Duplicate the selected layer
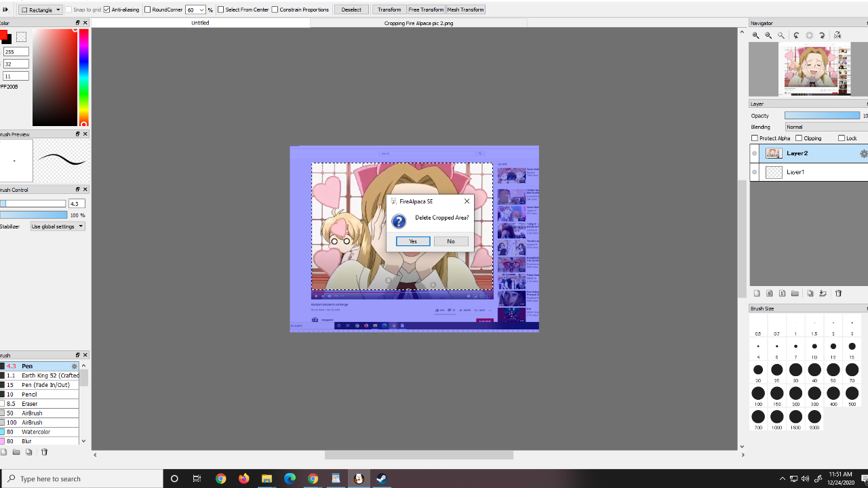 810,293
